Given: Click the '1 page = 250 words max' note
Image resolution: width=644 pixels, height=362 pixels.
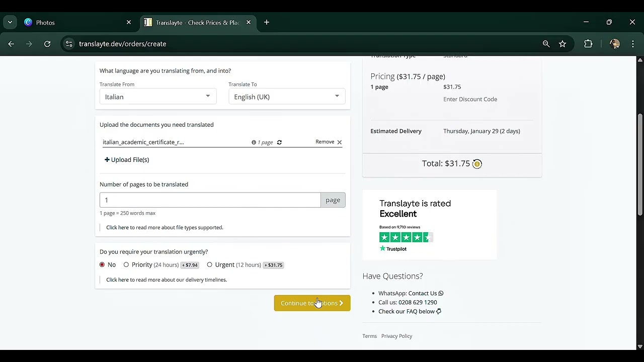Looking at the screenshot, I should pyautogui.click(x=127, y=213).
